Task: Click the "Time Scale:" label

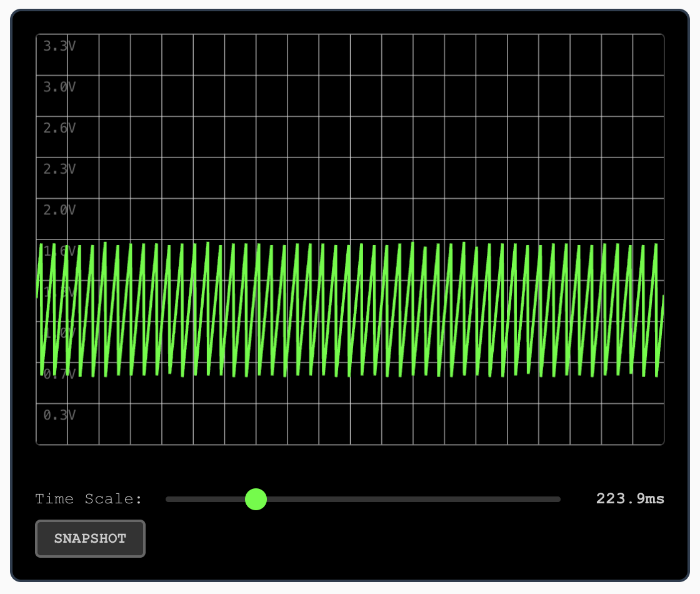Action: (88, 499)
